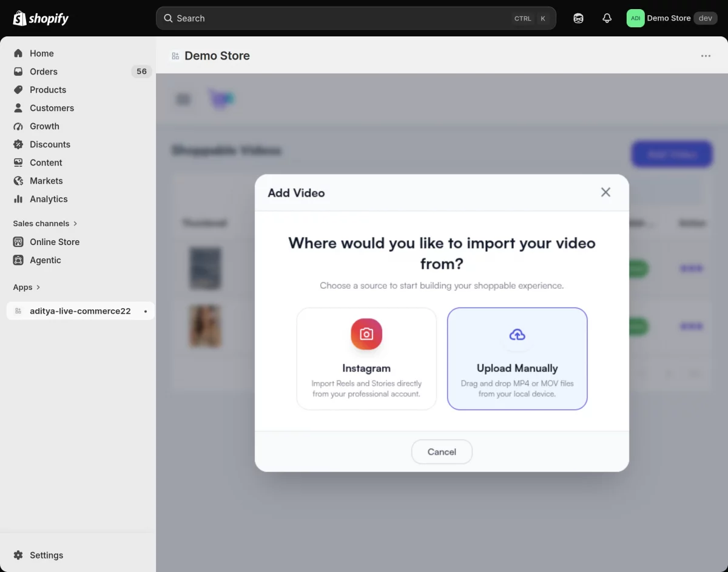
Task: Open the notifications bell
Action: [607, 18]
